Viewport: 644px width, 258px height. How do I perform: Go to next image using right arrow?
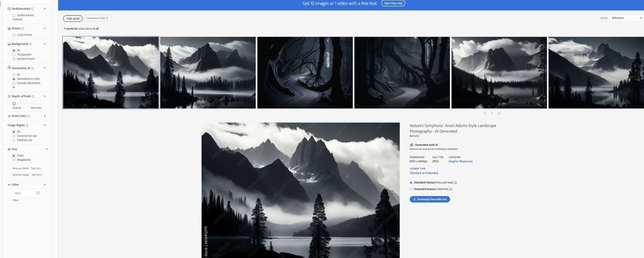(x=492, y=113)
